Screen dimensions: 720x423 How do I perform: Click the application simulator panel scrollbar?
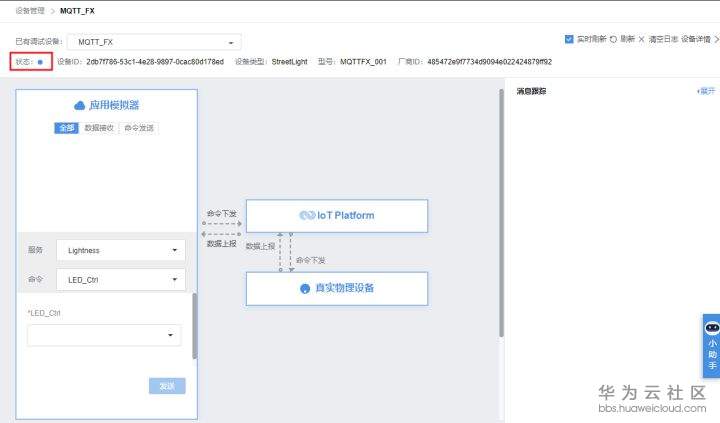(x=195, y=325)
